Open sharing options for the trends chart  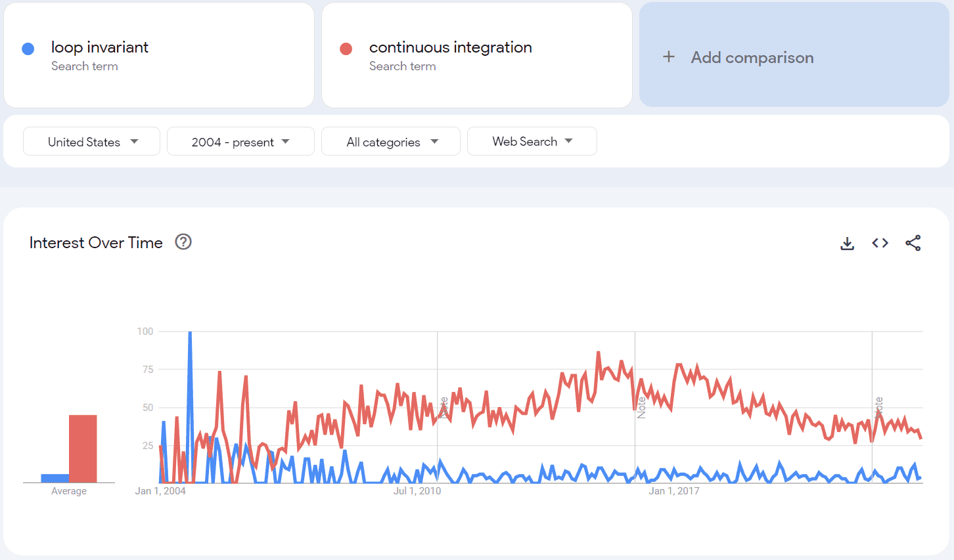pyautogui.click(x=913, y=243)
